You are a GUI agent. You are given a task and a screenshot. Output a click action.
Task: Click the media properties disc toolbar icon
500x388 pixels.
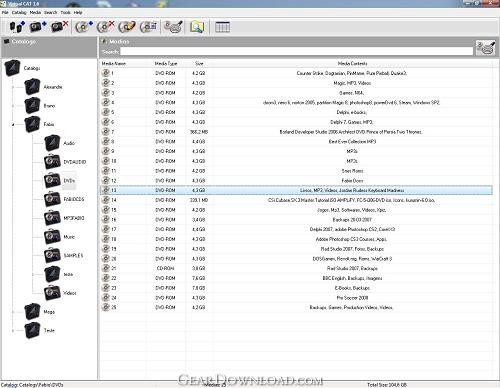click(148, 27)
